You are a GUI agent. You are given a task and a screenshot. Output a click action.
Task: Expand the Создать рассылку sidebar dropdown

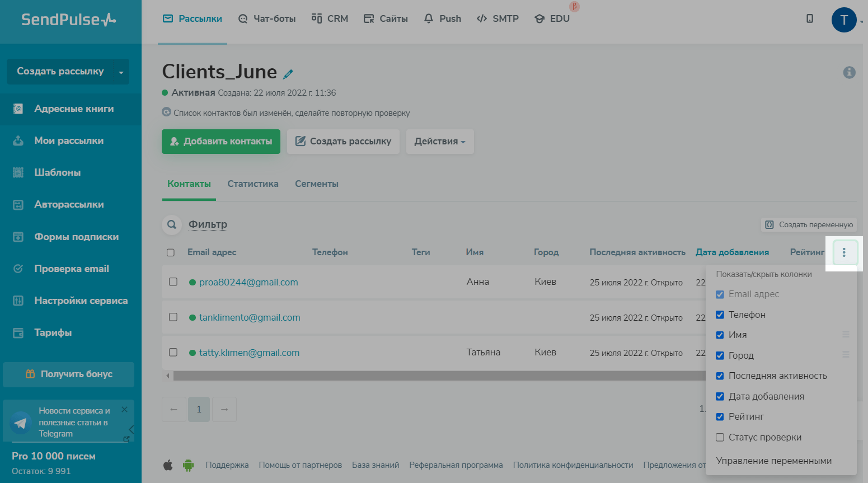click(x=121, y=72)
